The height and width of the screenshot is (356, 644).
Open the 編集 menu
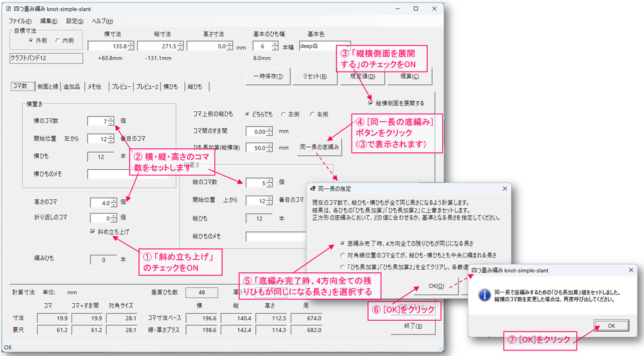48,21
